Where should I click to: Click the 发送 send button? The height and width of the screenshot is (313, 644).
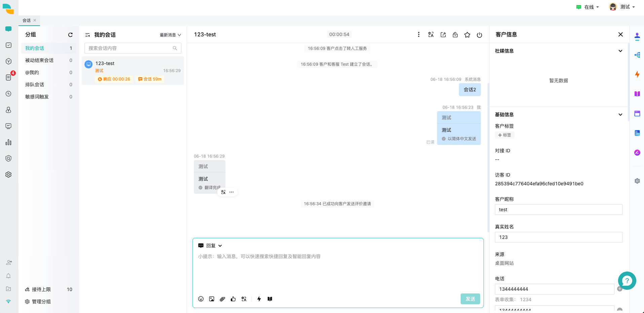click(470, 299)
